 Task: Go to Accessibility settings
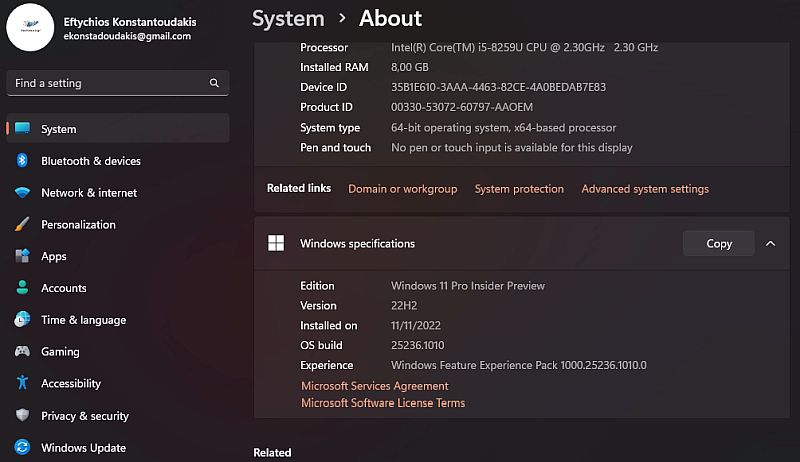pos(118,383)
